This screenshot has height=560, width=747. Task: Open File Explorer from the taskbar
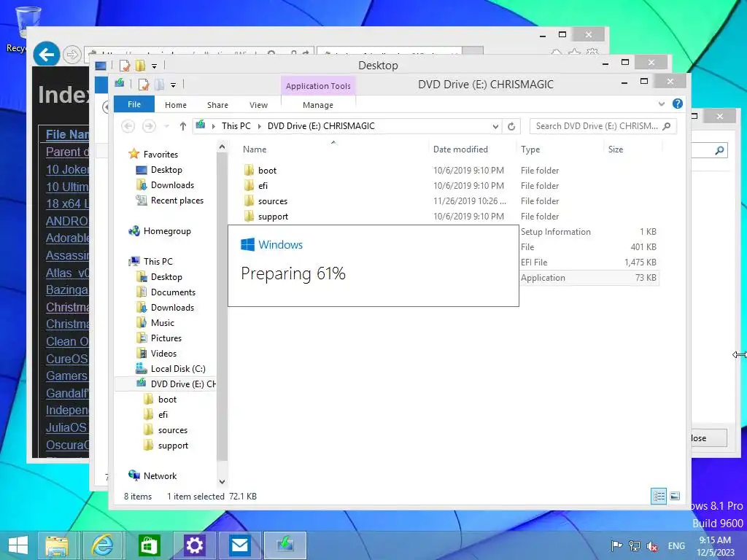point(57,545)
